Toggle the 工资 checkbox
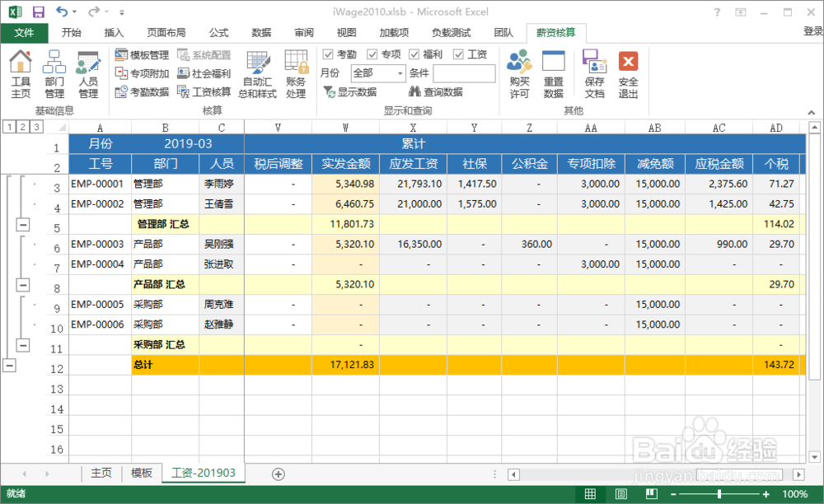The width and height of the screenshot is (824, 504). [458, 54]
